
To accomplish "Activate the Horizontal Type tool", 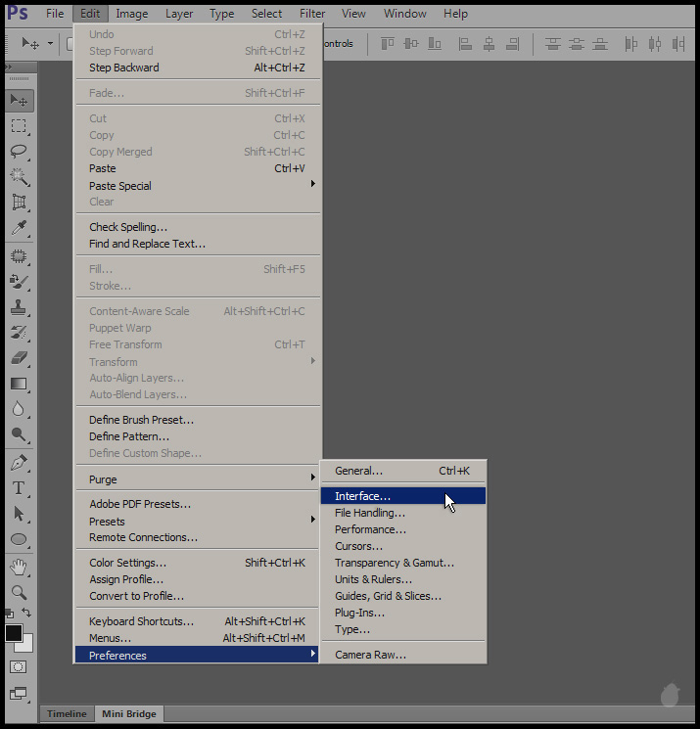I will 19,487.
